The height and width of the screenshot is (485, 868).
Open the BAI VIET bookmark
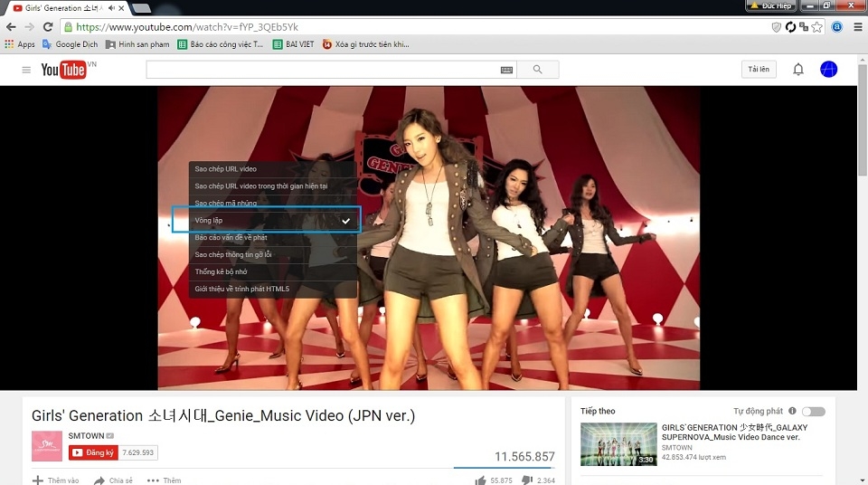[293, 44]
